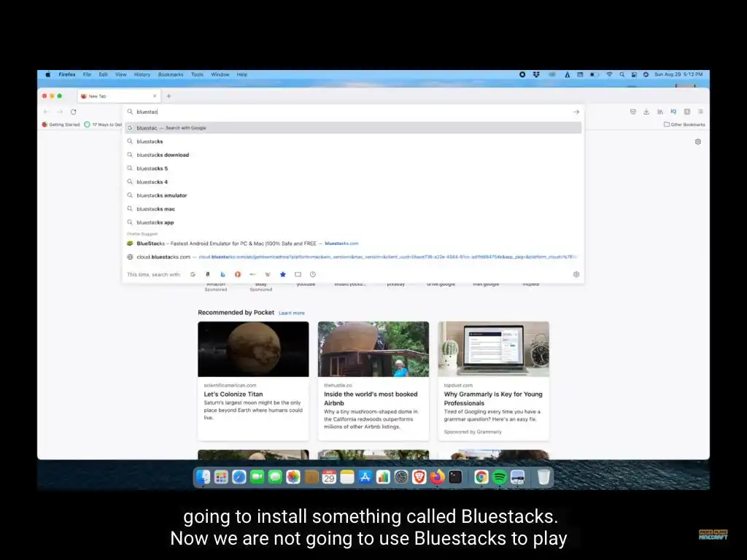Image resolution: width=747 pixels, height=560 pixels.
Task: Search this time with Google icon
Action: (193, 274)
